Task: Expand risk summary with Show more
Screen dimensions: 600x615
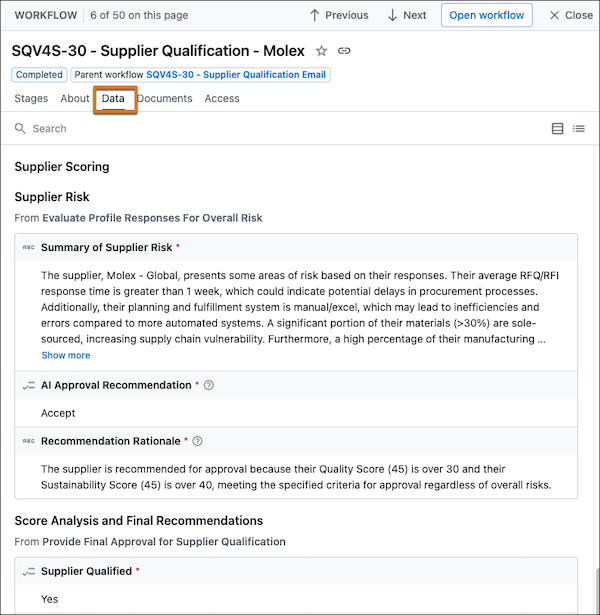Action: click(66, 355)
